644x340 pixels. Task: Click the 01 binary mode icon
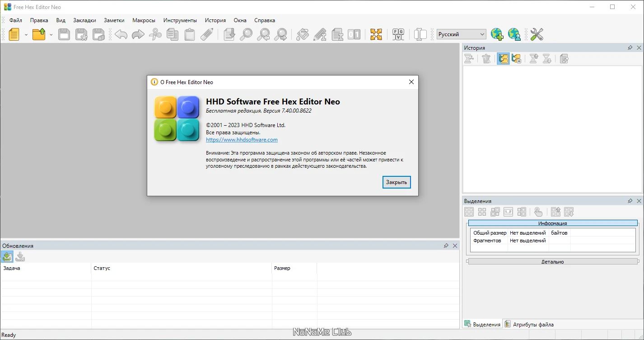click(x=354, y=34)
